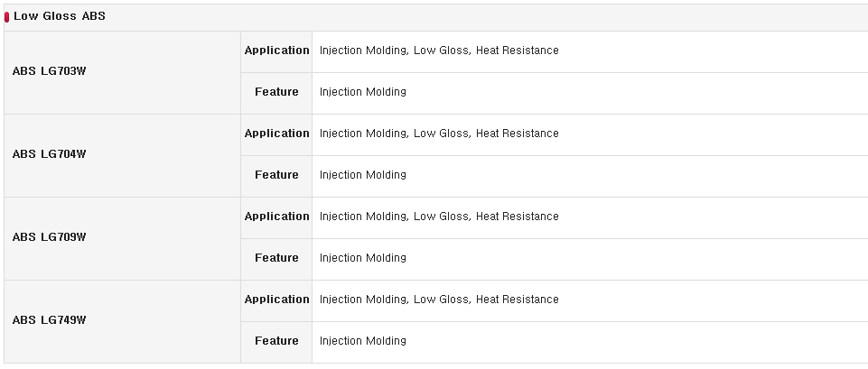
Task: Select the LG703W application text, Low Gloss, Heat Resistance
Action: (x=439, y=51)
